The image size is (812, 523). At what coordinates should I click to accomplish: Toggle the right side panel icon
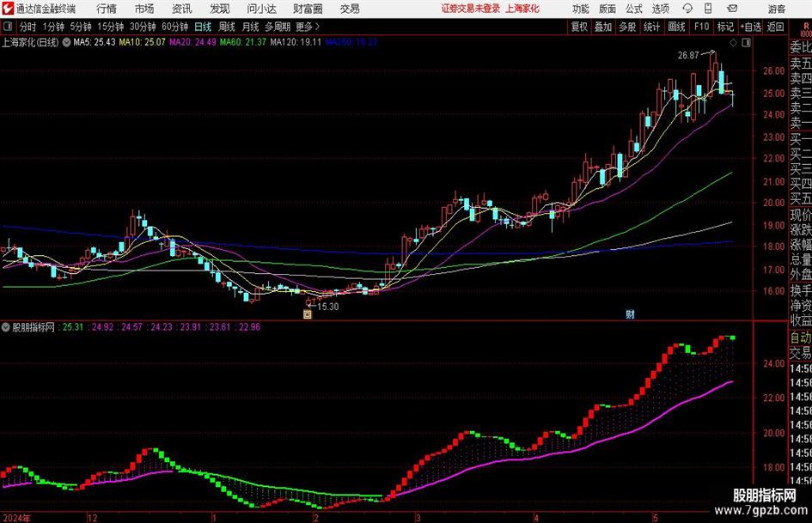pos(746,42)
